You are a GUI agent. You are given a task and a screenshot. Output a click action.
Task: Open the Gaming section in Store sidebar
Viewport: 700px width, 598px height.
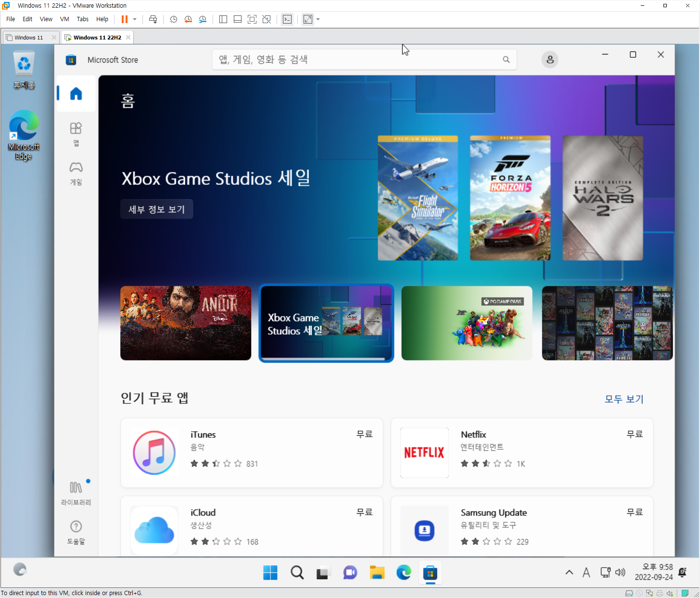(76, 173)
